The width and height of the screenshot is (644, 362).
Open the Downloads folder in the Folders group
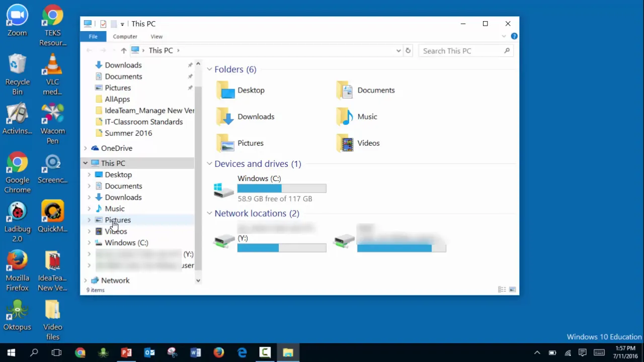coord(246,117)
